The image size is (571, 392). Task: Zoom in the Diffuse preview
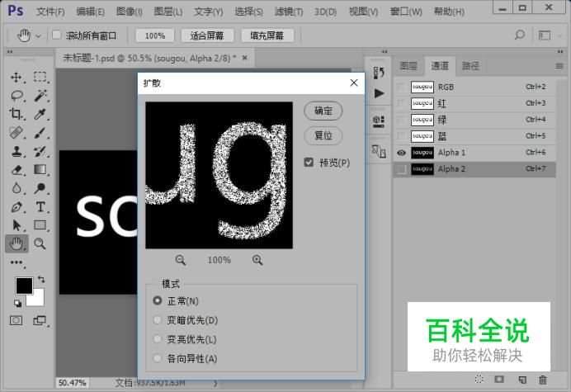(257, 260)
